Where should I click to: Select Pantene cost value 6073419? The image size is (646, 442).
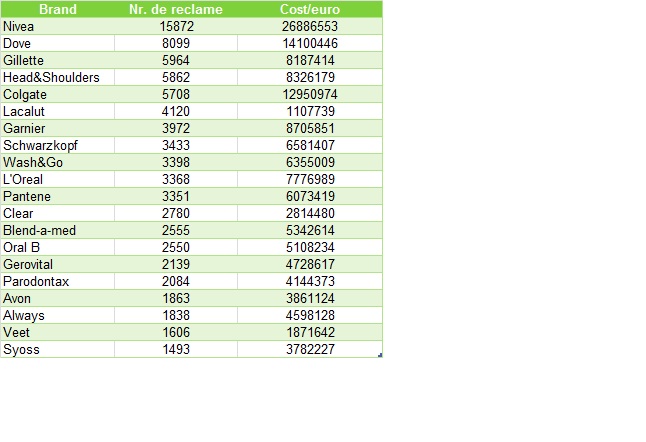[x=309, y=196]
